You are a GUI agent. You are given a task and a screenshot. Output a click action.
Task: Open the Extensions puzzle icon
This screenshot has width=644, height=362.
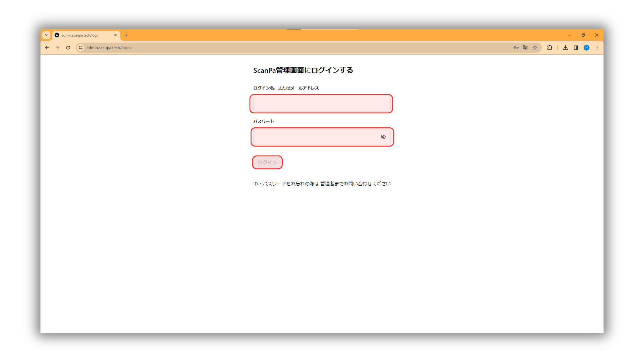click(x=549, y=48)
